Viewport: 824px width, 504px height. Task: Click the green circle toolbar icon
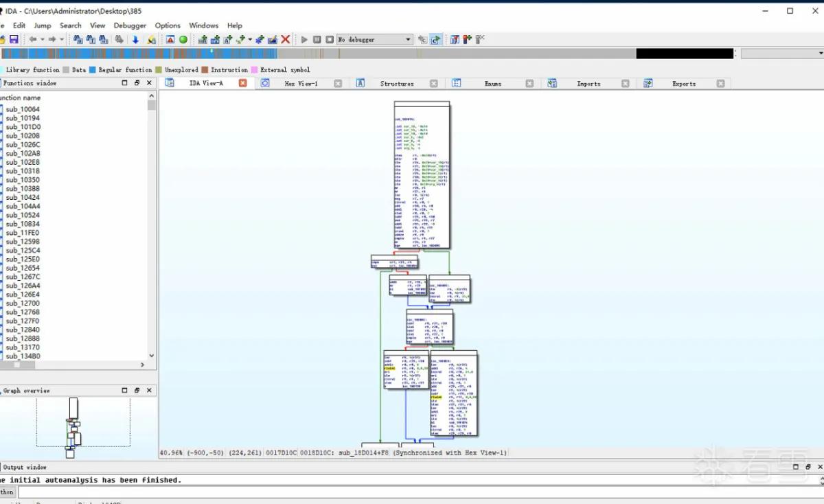[183, 40]
